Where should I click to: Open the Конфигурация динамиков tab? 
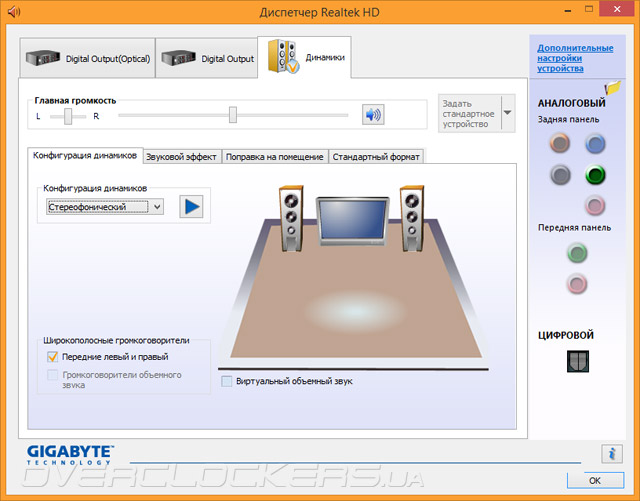click(85, 156)
